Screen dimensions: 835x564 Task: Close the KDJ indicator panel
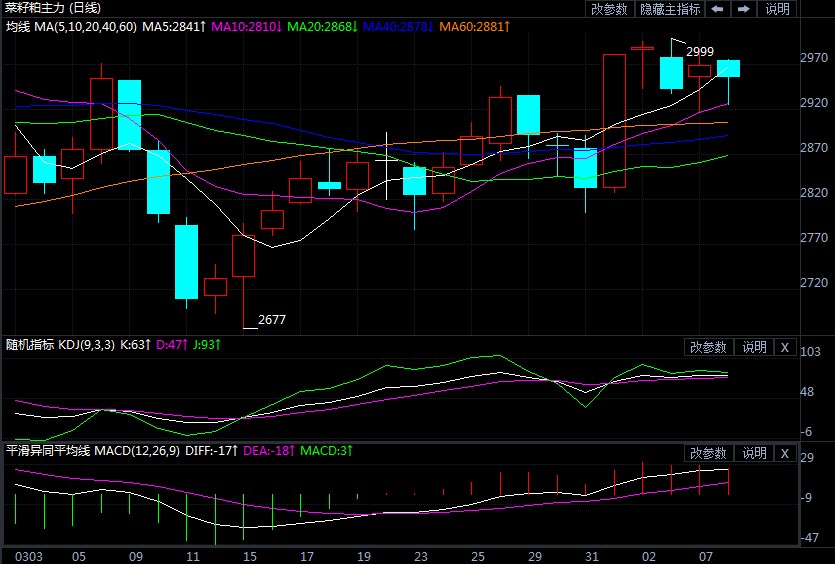(784, 347)
